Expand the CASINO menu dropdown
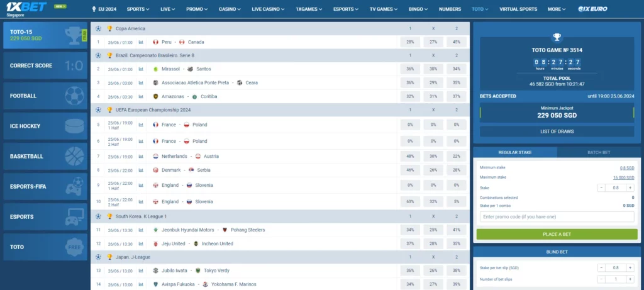644x290 pixels. (230, 9)
